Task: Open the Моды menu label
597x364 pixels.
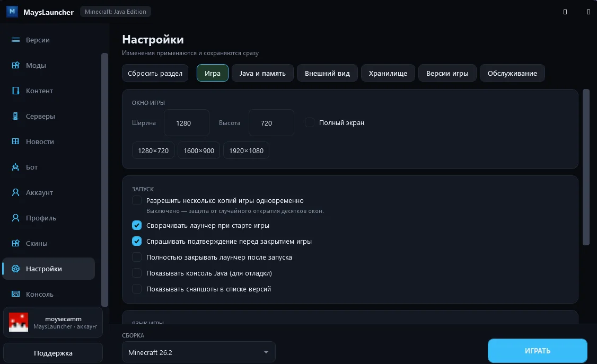Action: [x=36, y=65]
